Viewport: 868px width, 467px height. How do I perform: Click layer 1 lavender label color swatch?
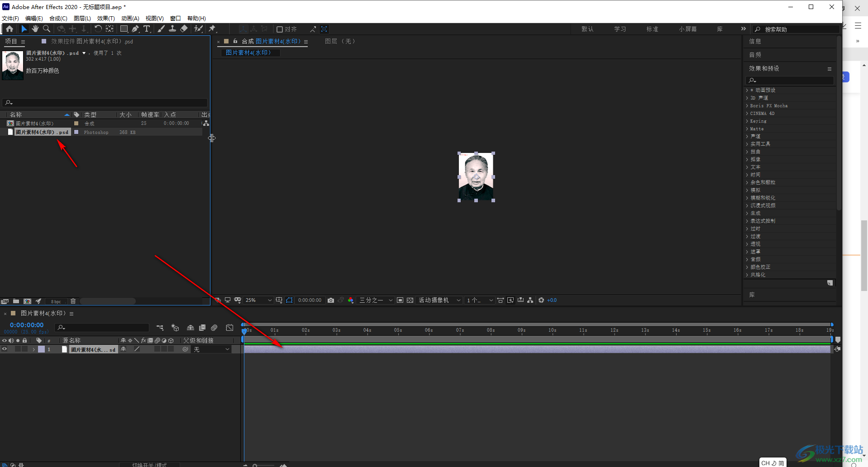coord(41,349)
